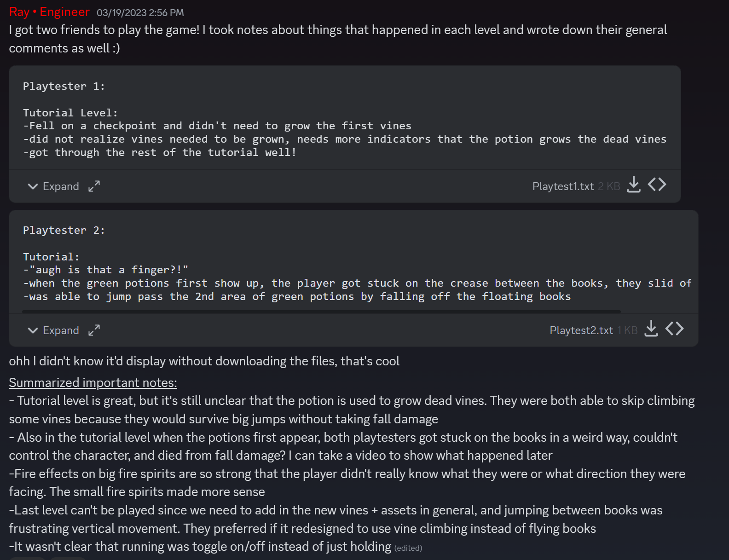The height and width of the screenshot is (560, 729).
Task: Click the chevron beside Playtest2 Expand
Action: coord(33,330)
